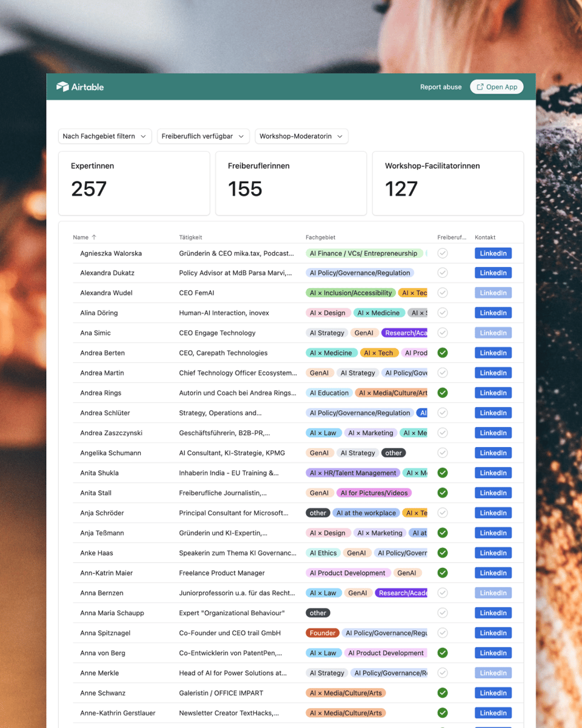This screenshot has width=582, height=728.
Task: Click the 'Report abuse' link
Action: point(441,87)
